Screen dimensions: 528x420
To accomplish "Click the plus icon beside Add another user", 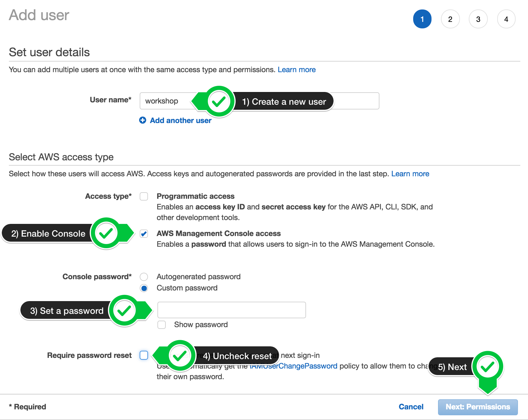I will click(x=143, y=120).
